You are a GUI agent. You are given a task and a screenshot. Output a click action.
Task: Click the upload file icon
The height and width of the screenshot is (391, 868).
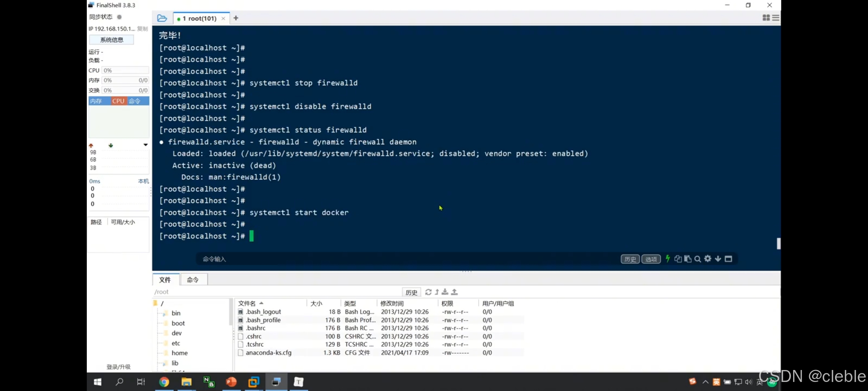[455, 292]
